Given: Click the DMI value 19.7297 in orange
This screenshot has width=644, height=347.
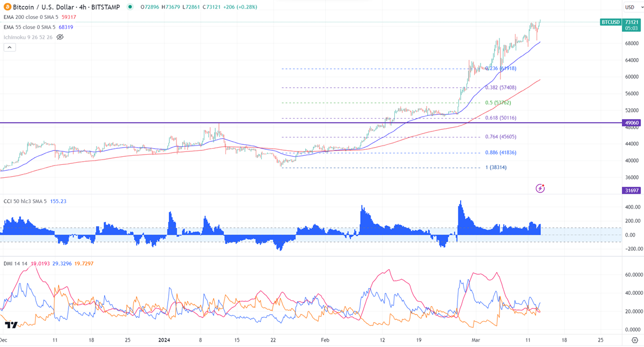Looking at the screenshot, I should (84, 263).
